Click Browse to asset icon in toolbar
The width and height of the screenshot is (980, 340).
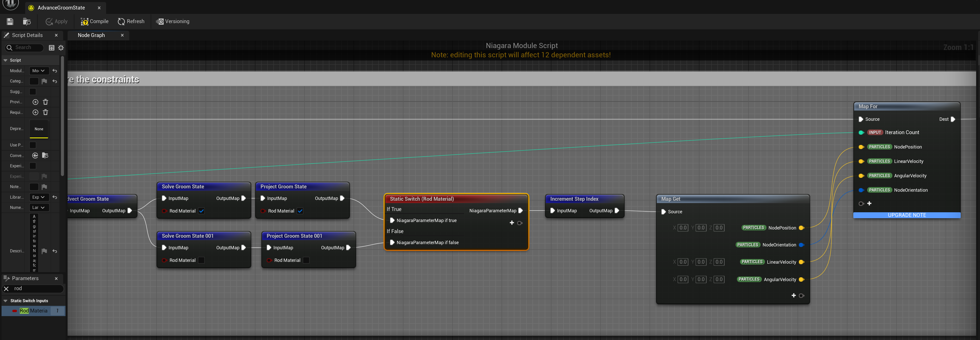pyautogui.click(x=27, y=22)
